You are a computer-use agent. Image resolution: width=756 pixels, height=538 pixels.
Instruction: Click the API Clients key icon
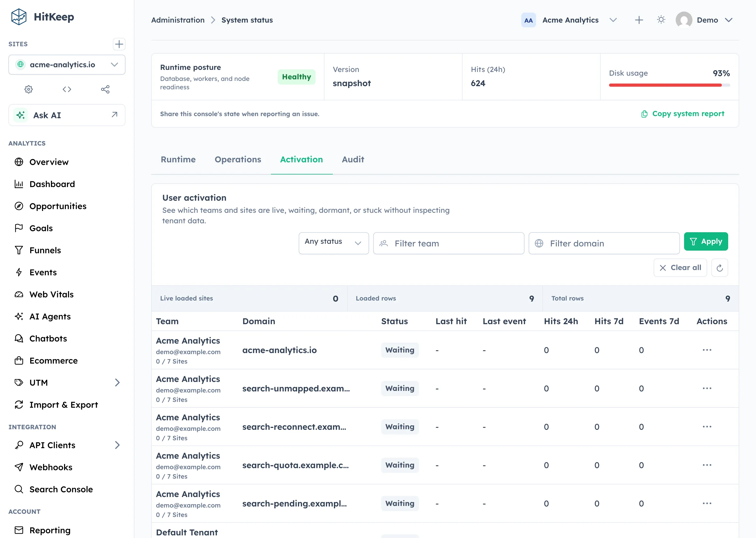coord(19,445)
